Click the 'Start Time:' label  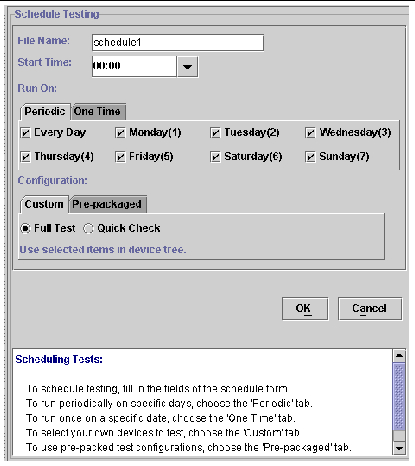44,62
